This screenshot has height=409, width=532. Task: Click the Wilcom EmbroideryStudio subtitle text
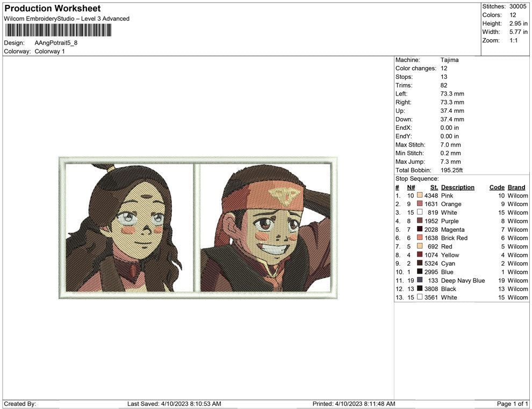point(67,19)
